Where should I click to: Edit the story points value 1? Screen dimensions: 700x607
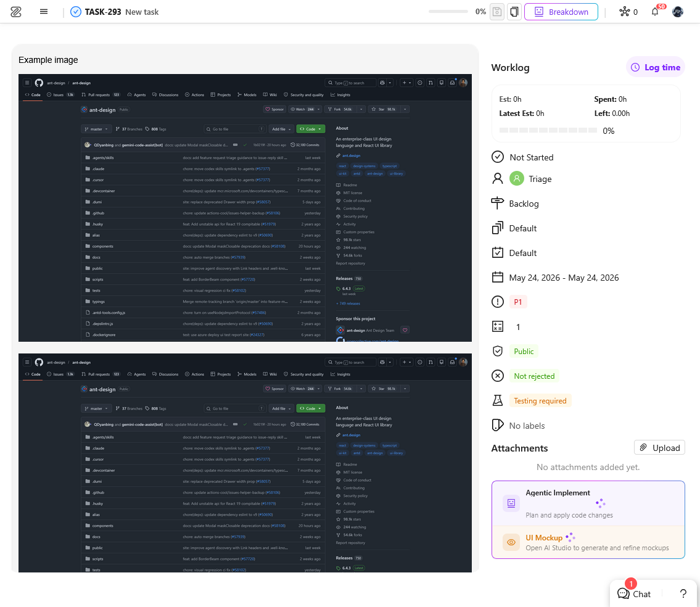click(x=518, y=327)
